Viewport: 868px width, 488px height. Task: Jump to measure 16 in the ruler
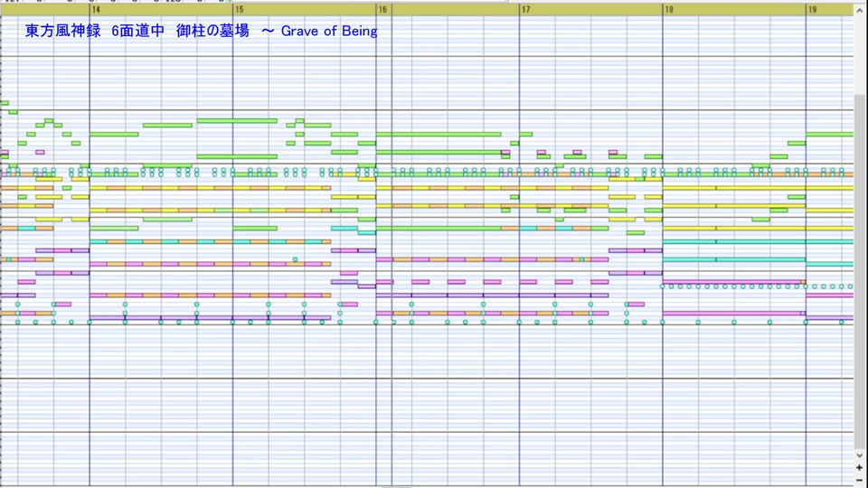(x=382, y=9)
